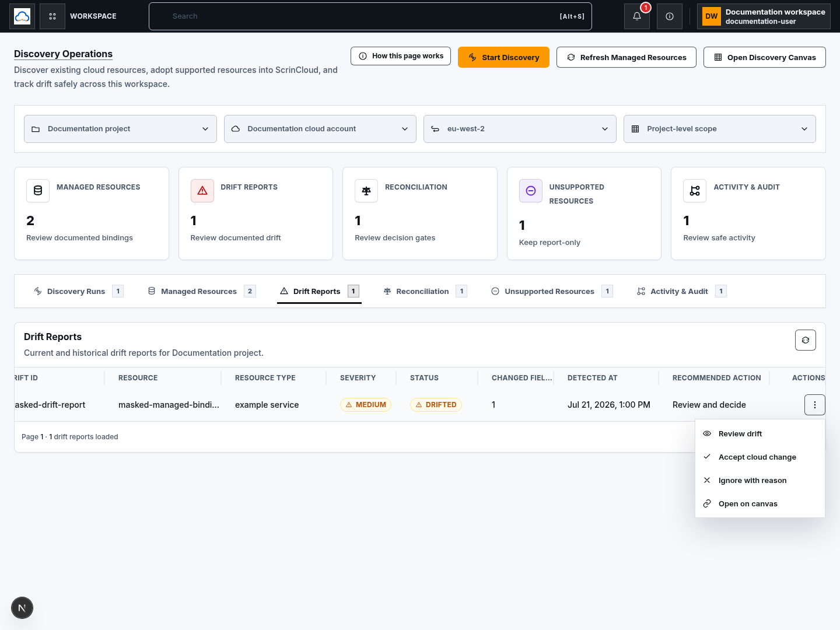
Task: Expand the Project-level scope dropdown
Action: click(x=720, y=129)
